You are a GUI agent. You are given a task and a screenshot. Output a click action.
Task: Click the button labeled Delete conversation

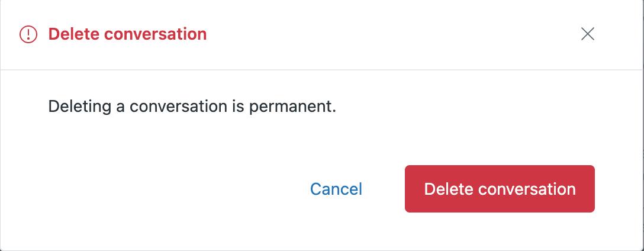coord(500,189)
